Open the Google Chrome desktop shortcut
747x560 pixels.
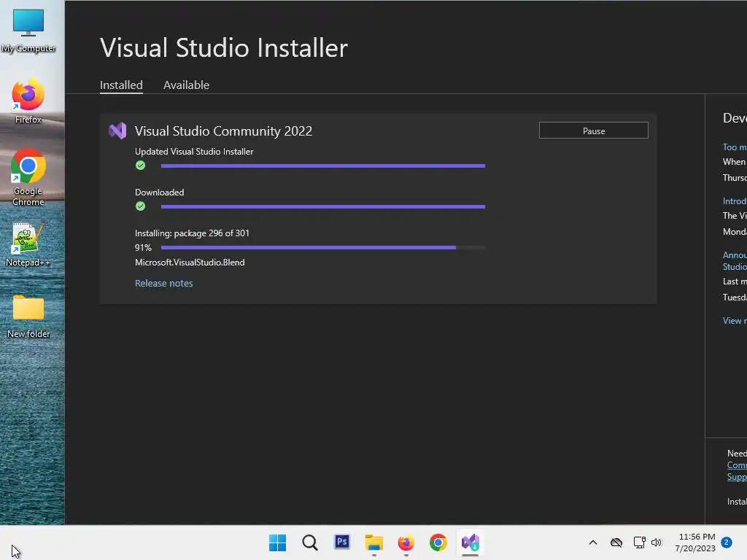point(28,177)
